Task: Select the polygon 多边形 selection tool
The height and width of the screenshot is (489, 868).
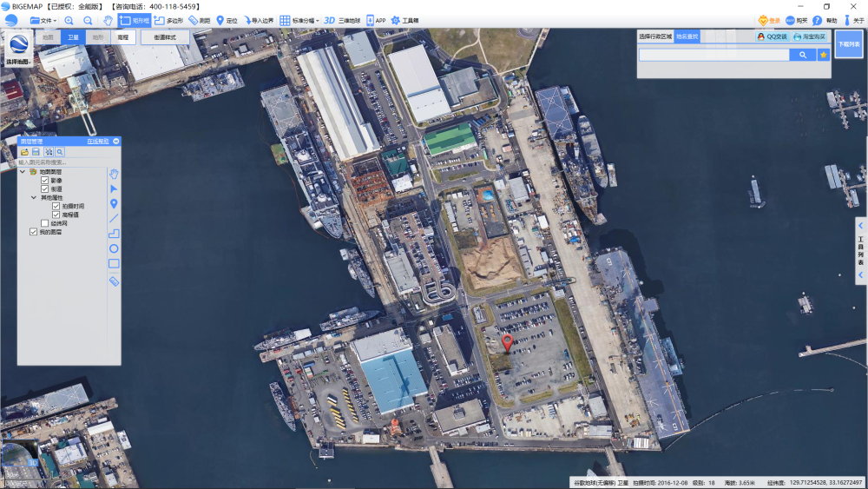Action: 168,20
